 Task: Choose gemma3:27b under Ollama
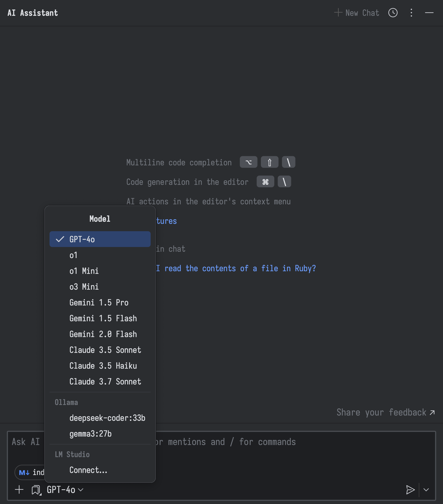click(90, 434)
